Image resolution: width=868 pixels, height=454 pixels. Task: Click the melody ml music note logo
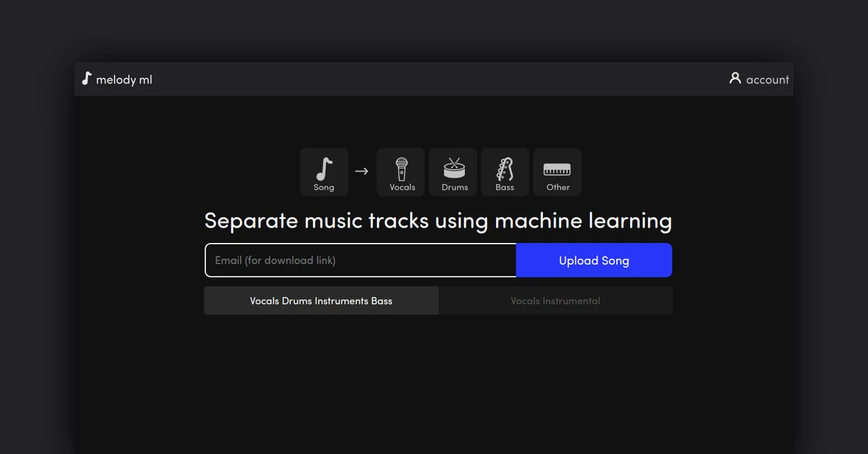87,79
